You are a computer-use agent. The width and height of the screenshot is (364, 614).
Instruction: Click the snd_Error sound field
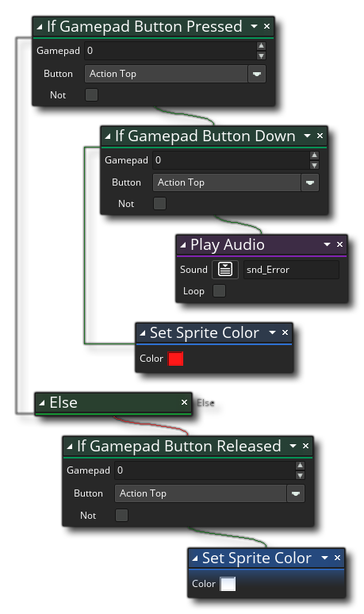[x=291, y=270]
